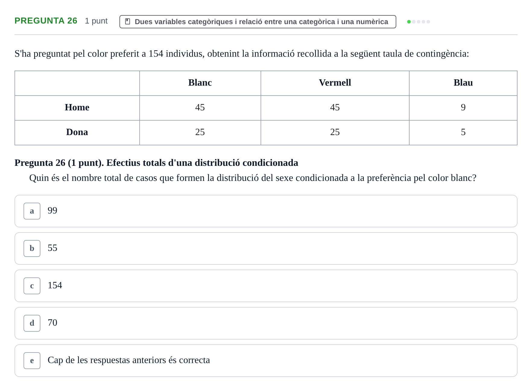Click the Home Vermell cell value 45
The height and width of the screenshot is (392, 532).
click(x=335, y=108)
